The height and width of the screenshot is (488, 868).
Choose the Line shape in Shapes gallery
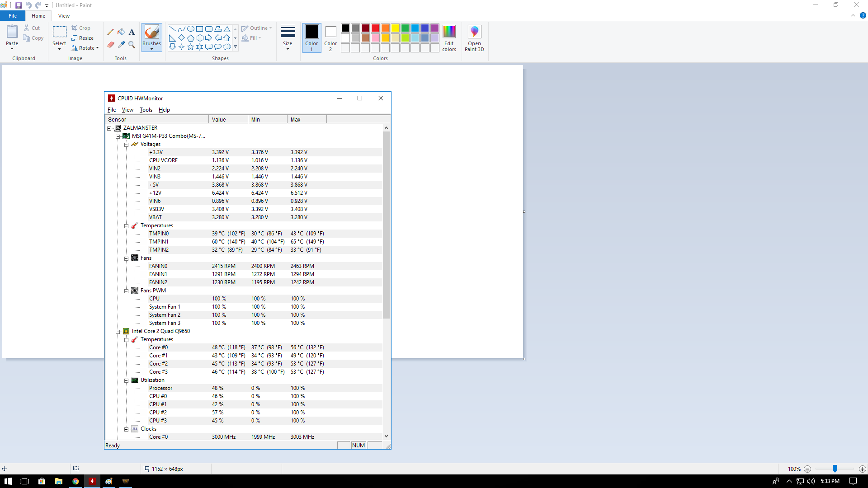172,28
